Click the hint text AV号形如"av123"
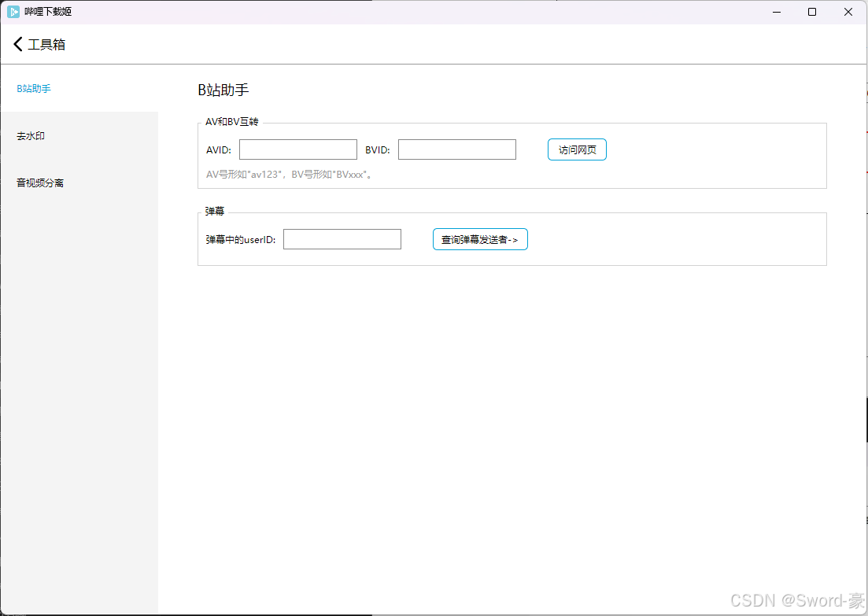 point(245,175)
